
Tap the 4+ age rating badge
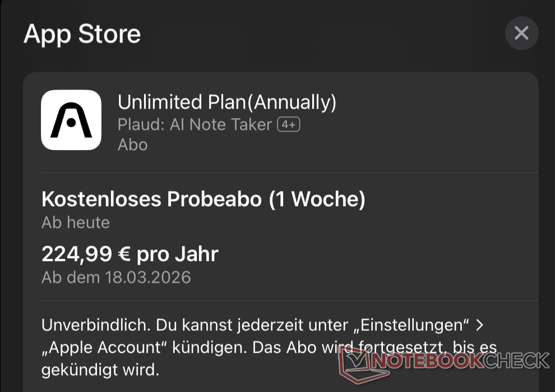point(289,124)
